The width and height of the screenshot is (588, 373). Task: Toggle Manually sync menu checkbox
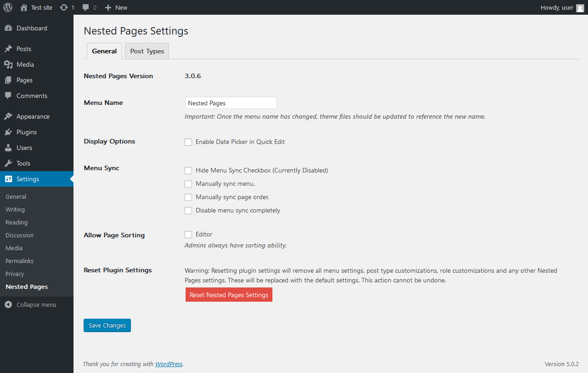[x=188, y=184]
